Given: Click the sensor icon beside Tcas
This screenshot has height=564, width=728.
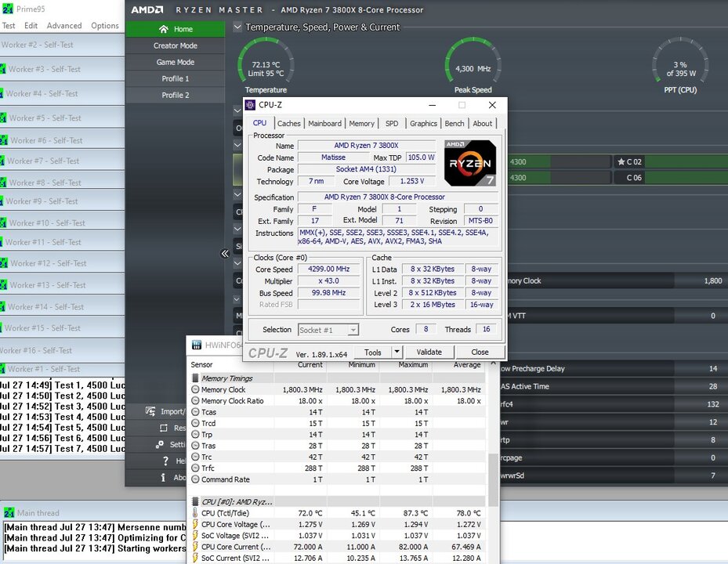Looking at the screenshot, I should (x=195, y=412).
